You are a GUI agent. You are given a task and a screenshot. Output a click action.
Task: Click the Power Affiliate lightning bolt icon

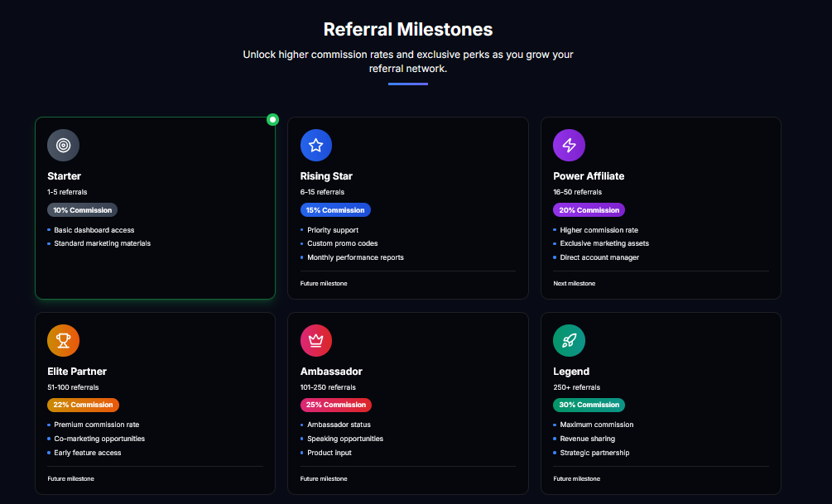(569, 146)
